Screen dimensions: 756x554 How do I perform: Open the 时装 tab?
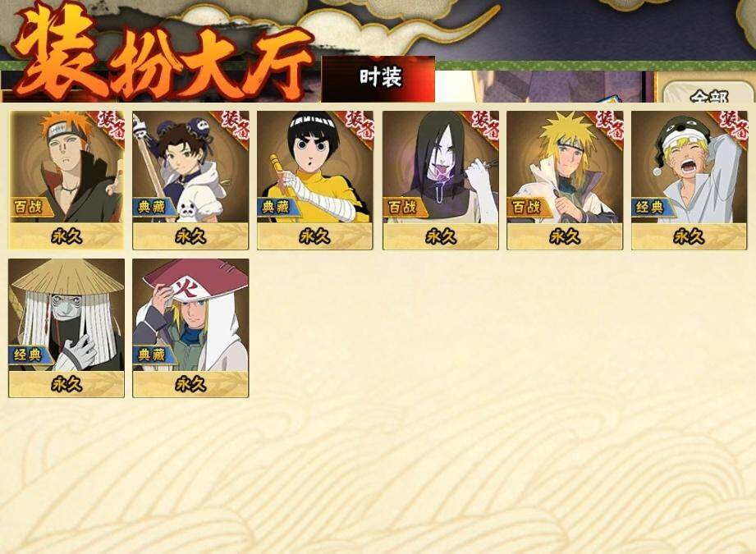click(378, 79)
